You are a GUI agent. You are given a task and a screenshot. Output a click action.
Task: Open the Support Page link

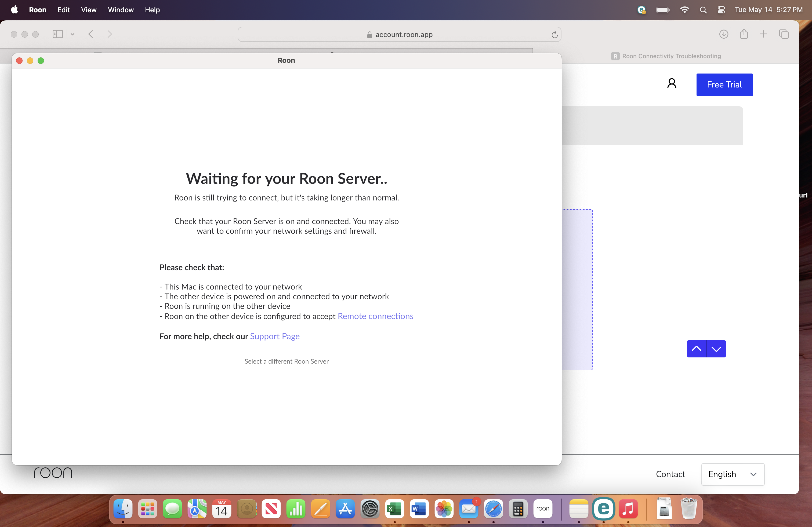click(275, 336)
